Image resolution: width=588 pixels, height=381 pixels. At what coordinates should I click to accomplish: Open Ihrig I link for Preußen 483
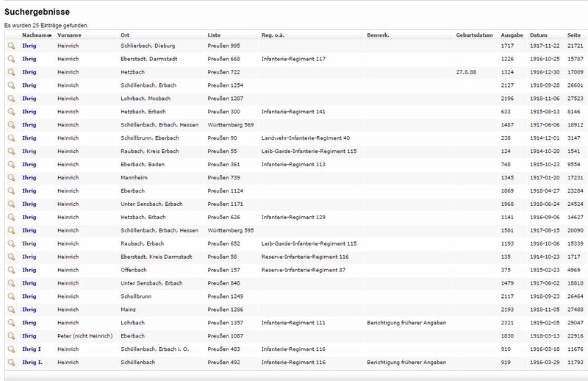[31, 349]
